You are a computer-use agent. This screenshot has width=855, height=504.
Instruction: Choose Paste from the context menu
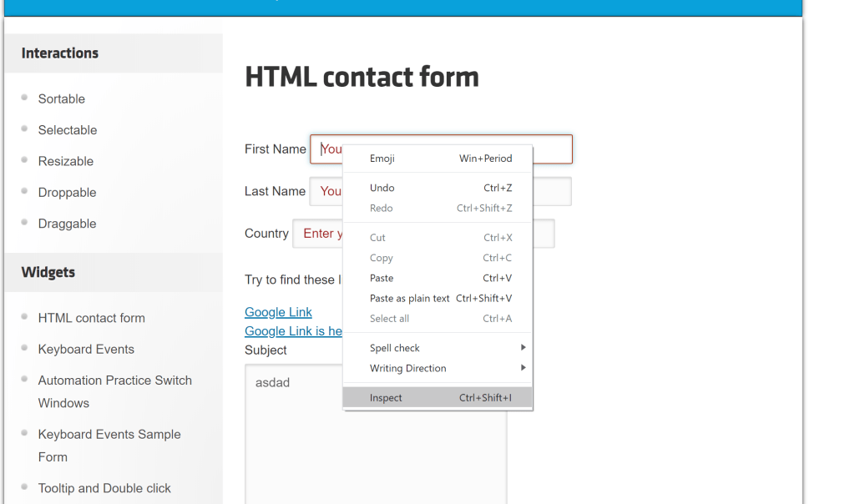tap(382, 278)
